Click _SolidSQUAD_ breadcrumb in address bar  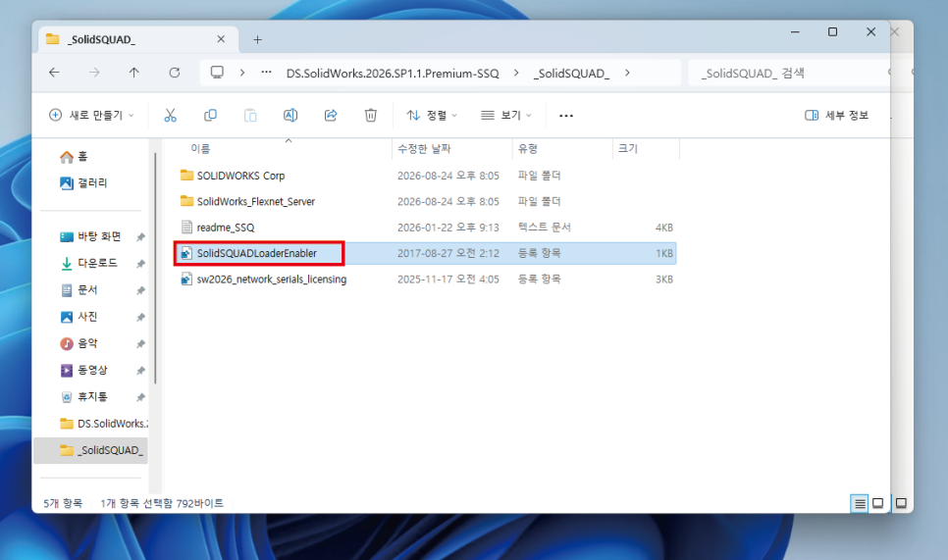click(571, 74)
